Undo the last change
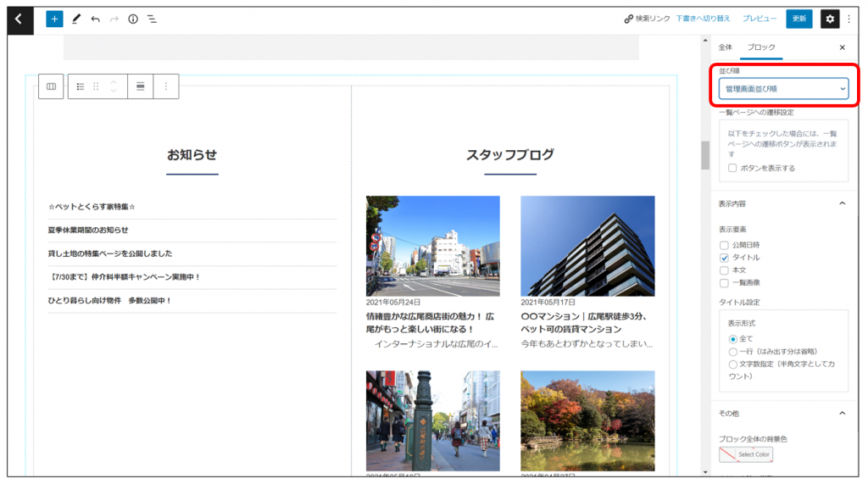868x484 pixels. [x=95, y=19]
